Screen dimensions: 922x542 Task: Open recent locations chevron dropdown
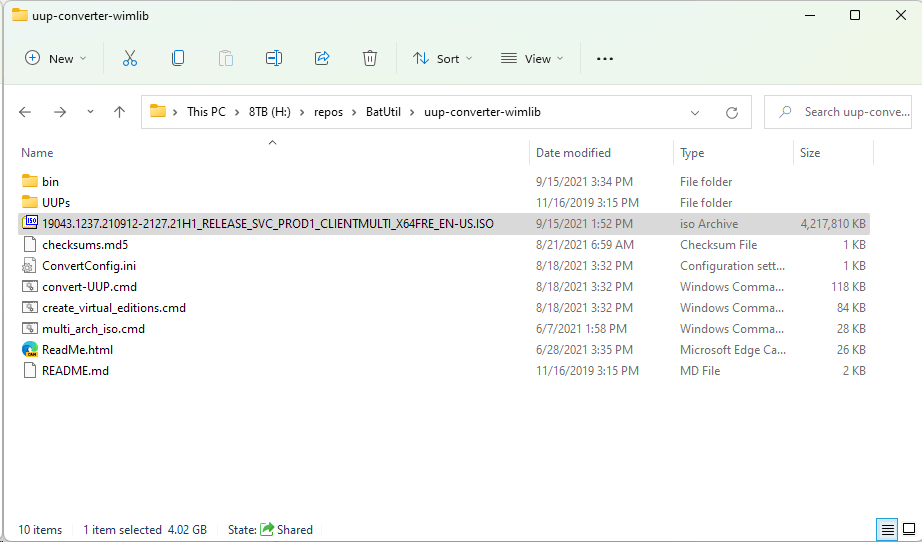[x=91, y=112]
